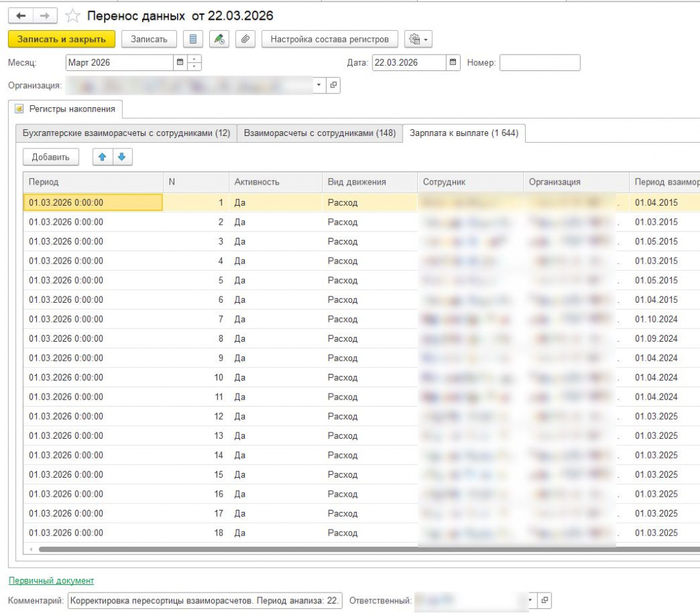Open the gear settings dropdown in toolbar

pos(418,39)
